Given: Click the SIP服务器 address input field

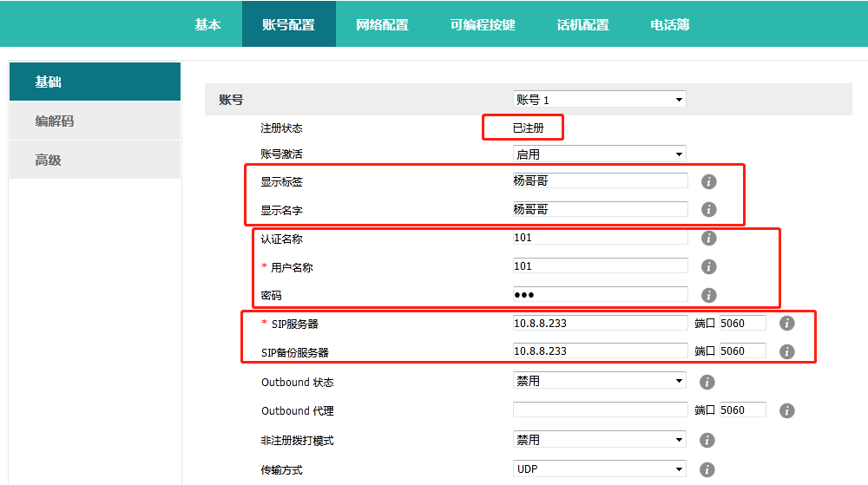Looking at the screenshot, I should 600,323.
